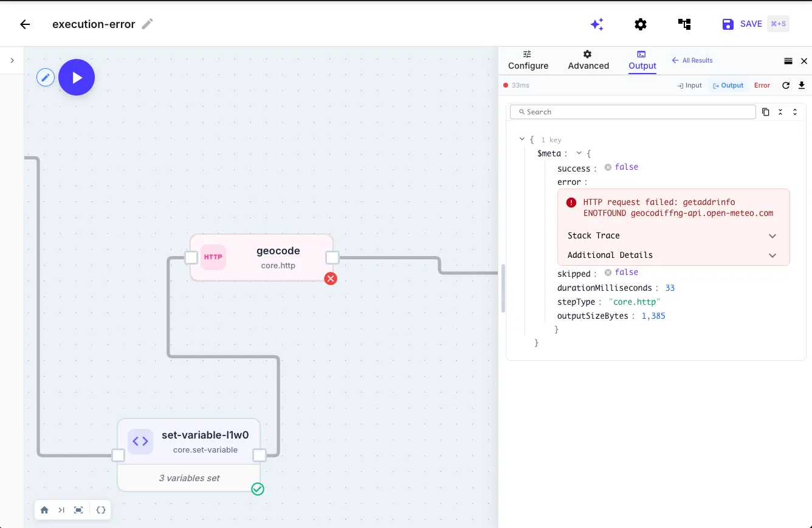Viewport: 812px width, 528px height.
Task: Collapse the $meta object node
Action: 579,154
